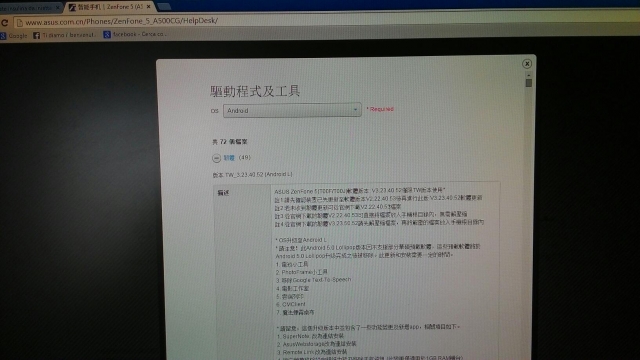Click the dialog scrollbar up arrow

pos(529,76)
